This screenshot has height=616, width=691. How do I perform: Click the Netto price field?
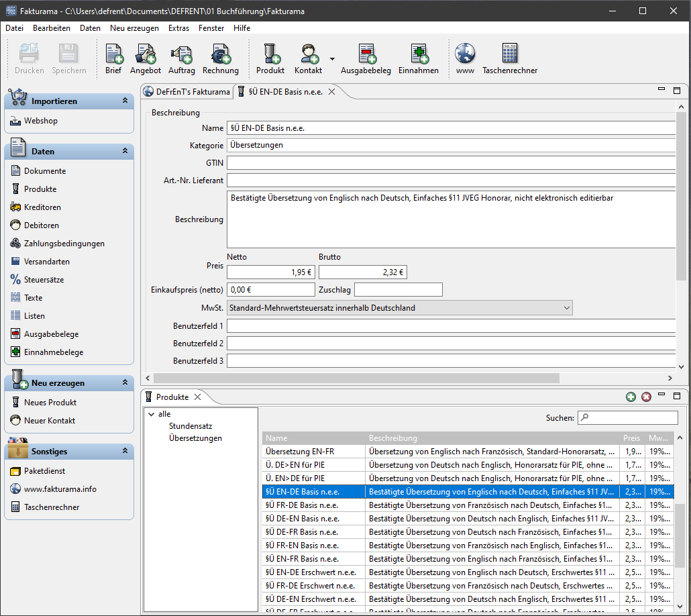click(270, 272)
